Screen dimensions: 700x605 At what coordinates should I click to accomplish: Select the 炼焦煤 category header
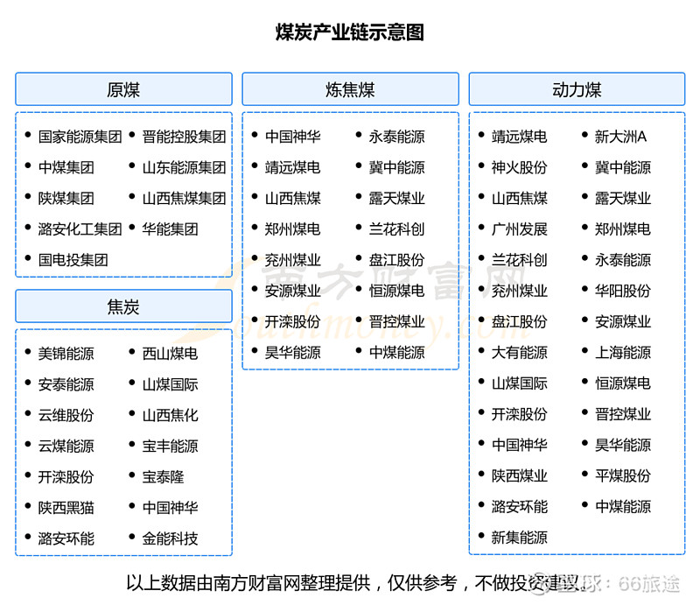pyautogui.click(x=350, y=90)
